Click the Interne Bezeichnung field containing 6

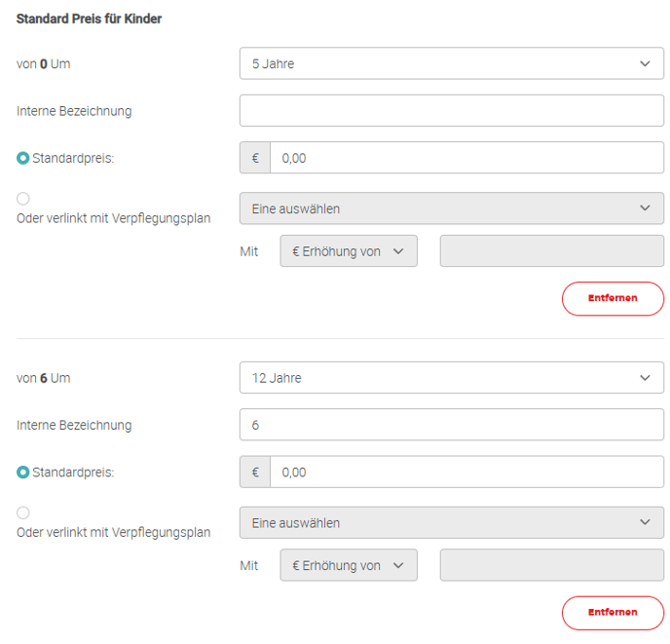coord(451,425)
